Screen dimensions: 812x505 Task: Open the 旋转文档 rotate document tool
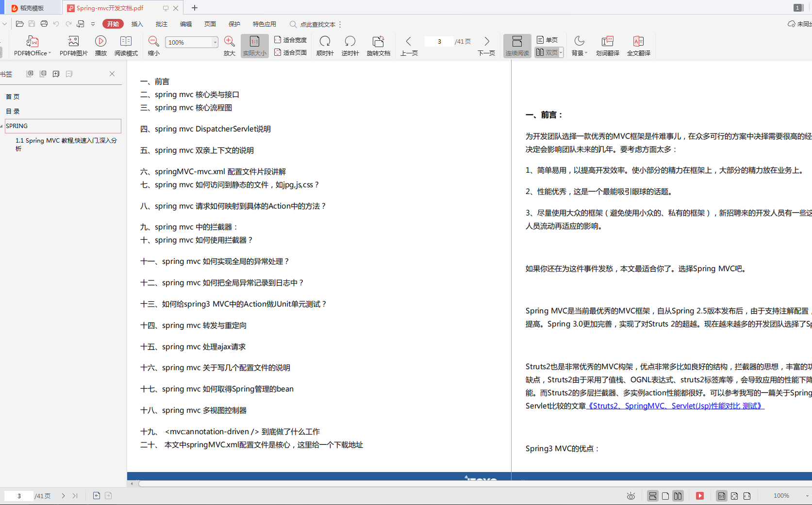click(378, 46)
